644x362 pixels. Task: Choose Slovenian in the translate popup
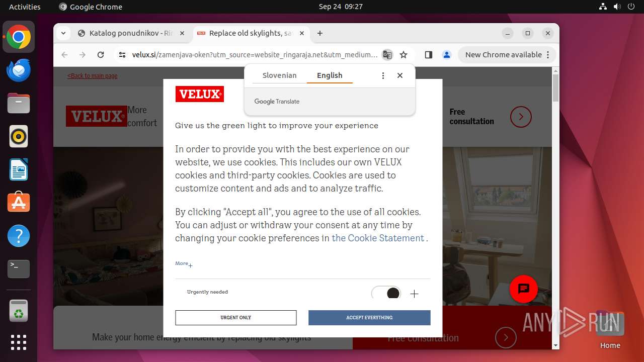279,75
